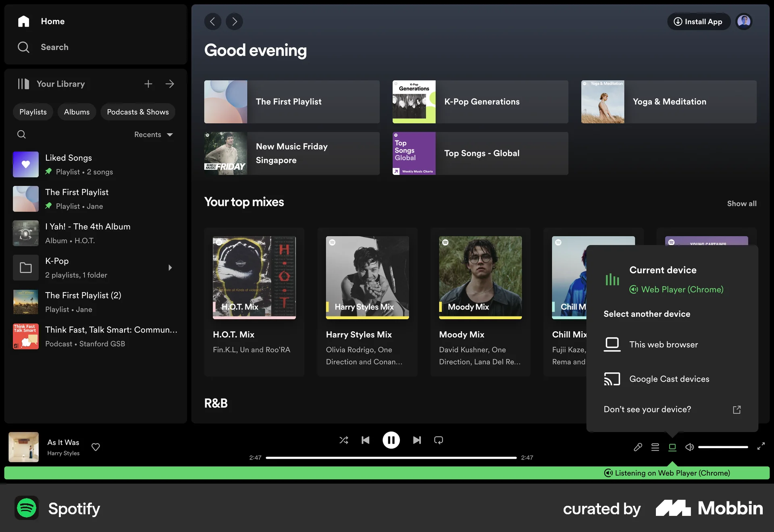Expand Your Library panel
This screenshot has height=532, width=774.
[170, 84]
